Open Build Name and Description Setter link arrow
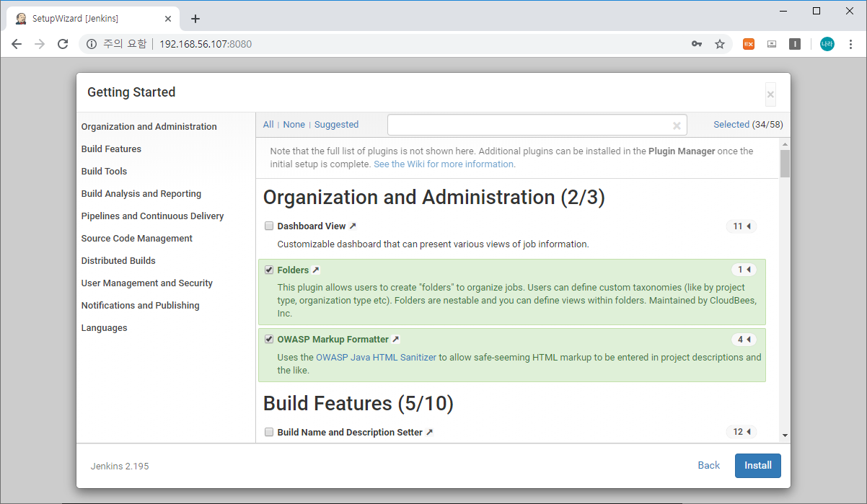Viewport: 867px width, 504px height. tap(429, 433)
